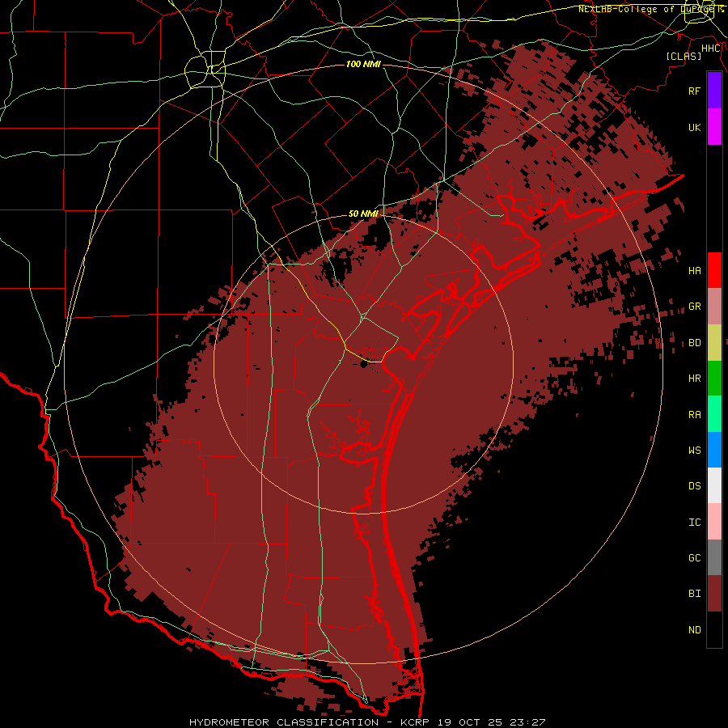
Task: Click the HHC product label
Action: [x=711, y=49]
